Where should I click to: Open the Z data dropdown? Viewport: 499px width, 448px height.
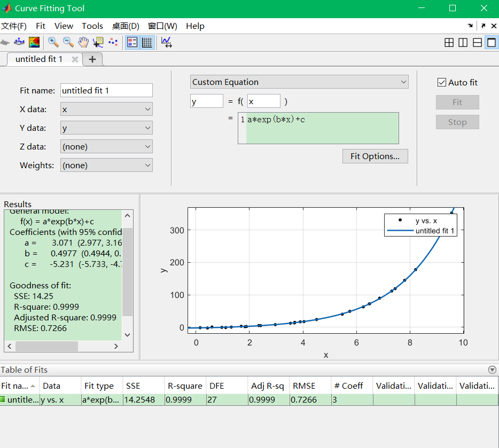(x=107, y=147)
